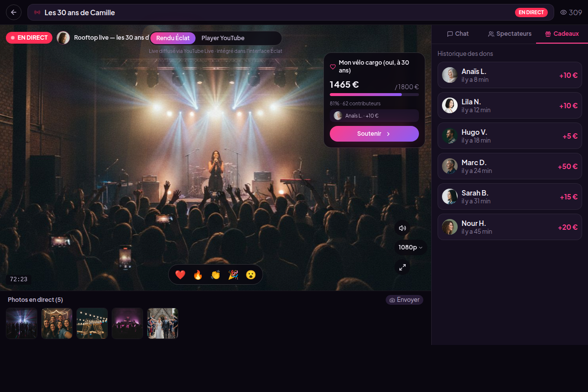588x392 pixels.
Task: Send the clapping hands reaction
Action: [x=216, y=275]
